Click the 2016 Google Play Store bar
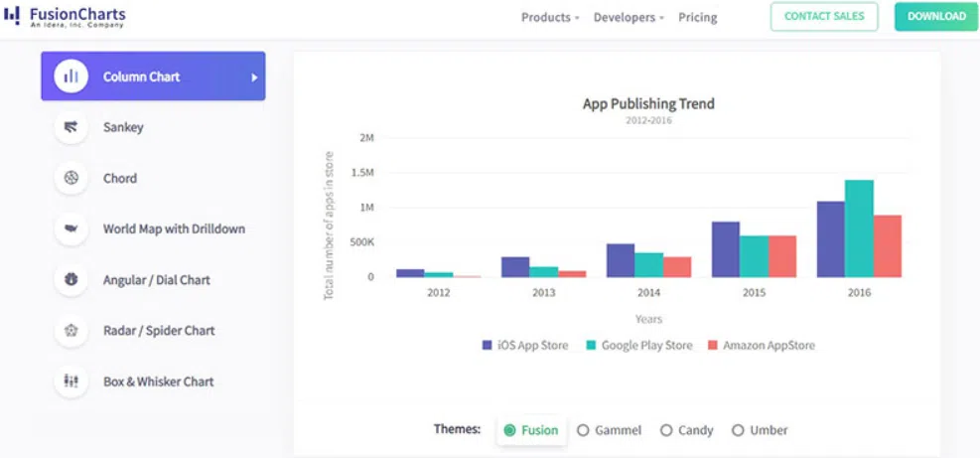The image size is (980, 458). (859, 229)
